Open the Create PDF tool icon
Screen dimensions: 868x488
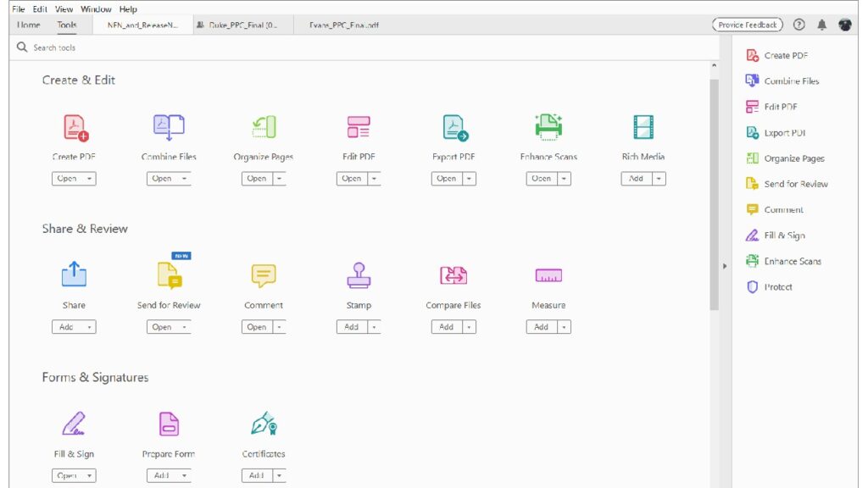click(75, 127)
